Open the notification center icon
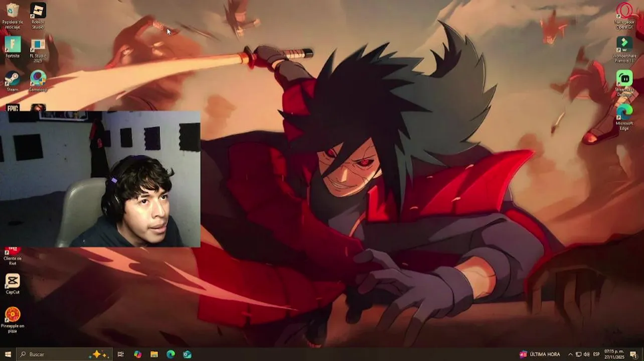 [x=633, y=354]
